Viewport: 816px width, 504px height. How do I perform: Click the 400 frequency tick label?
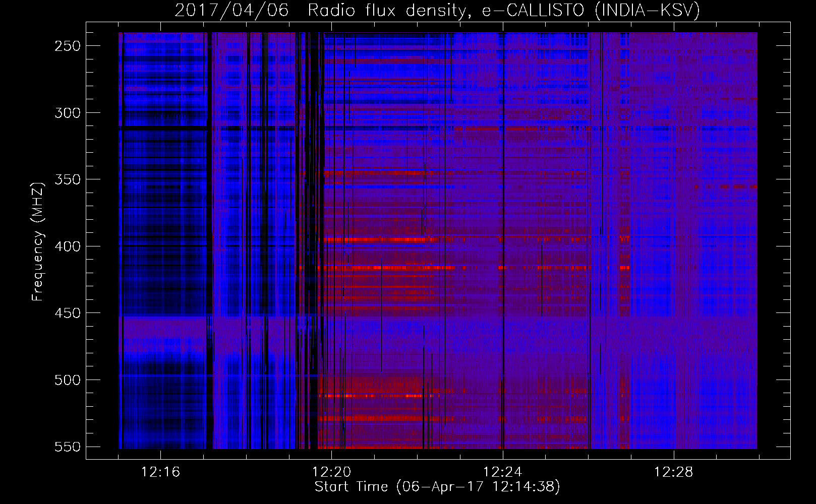[68, 246]
